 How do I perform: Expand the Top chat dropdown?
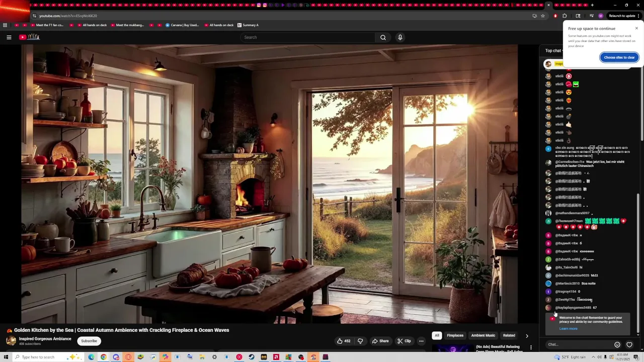[554, 51]
